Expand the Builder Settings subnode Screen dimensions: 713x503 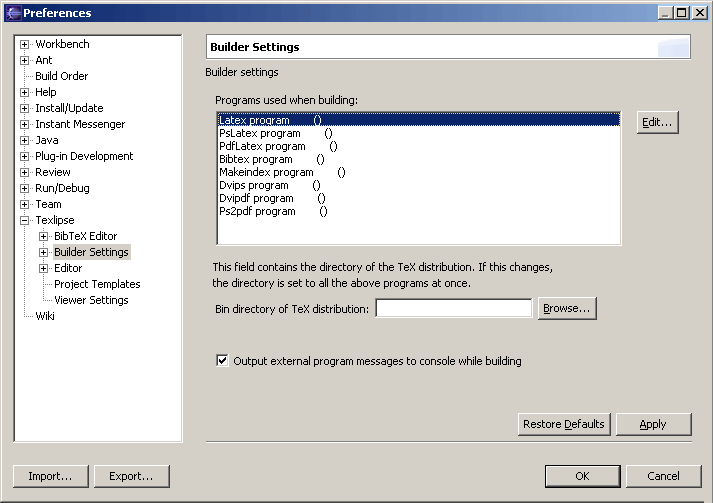[x=43, y=252]
